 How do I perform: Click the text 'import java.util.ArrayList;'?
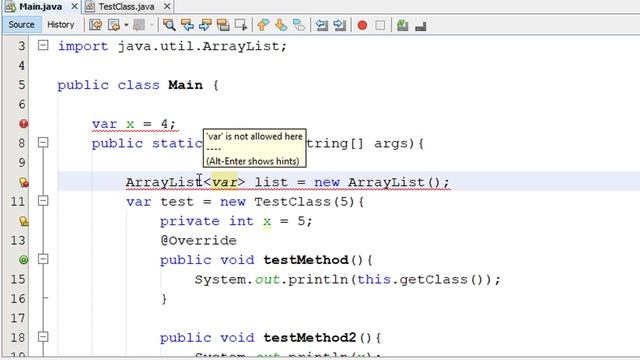click(172, 46)
